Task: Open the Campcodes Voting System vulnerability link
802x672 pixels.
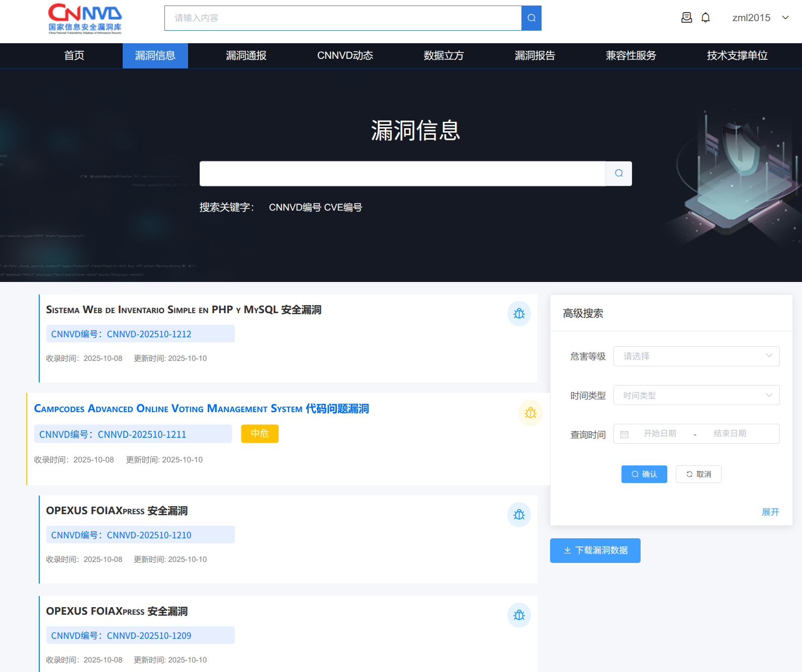Action: click(201, 409)
